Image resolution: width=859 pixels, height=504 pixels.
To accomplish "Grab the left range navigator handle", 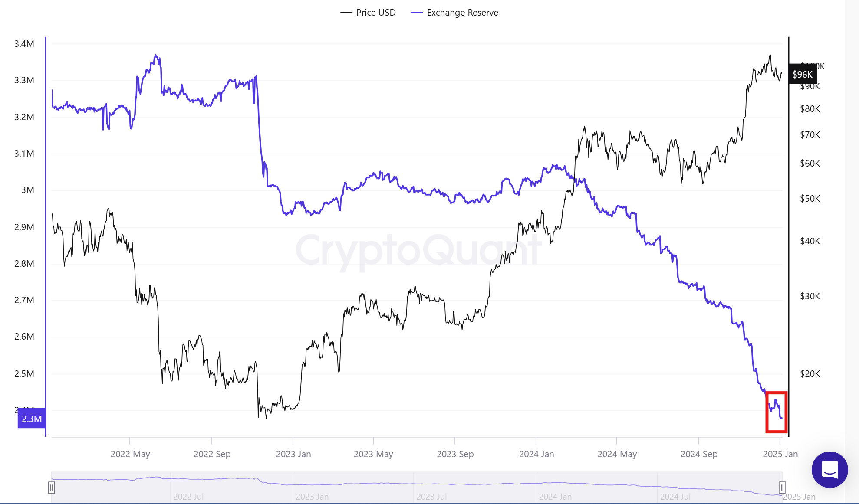I will pyautogui.click(x=51, y=488).
